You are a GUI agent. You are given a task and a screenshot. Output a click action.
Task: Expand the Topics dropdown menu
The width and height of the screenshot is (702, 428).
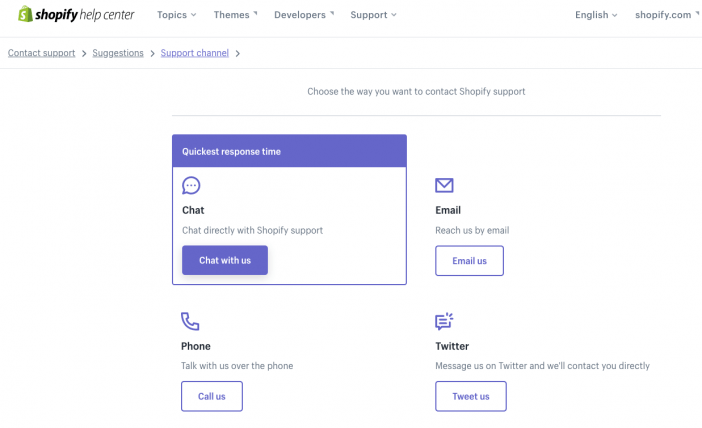[x=176, y=15]
